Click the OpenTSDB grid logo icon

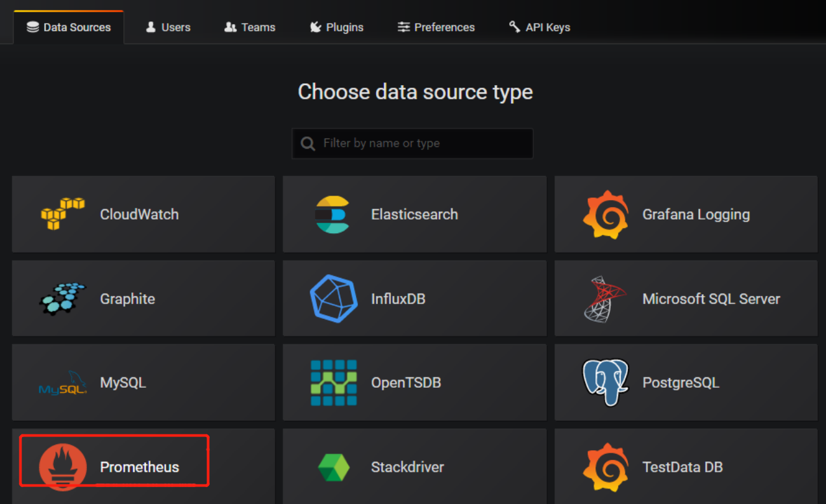click(x=334, y=383)
